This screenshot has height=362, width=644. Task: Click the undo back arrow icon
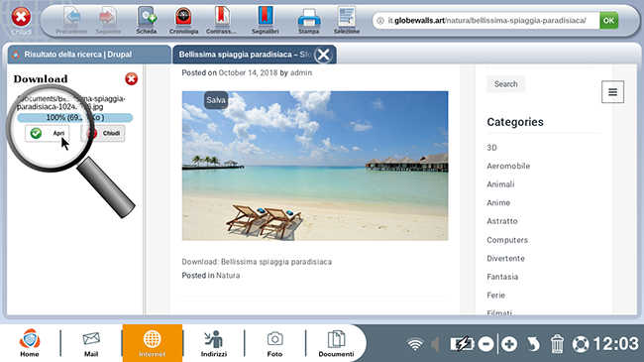[533, 344]
